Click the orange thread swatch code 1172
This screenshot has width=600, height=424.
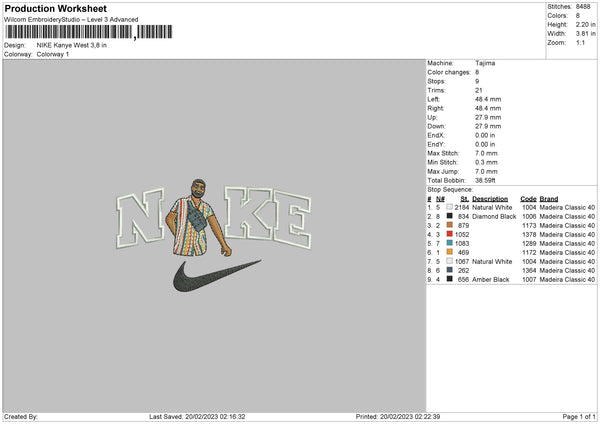449,252
